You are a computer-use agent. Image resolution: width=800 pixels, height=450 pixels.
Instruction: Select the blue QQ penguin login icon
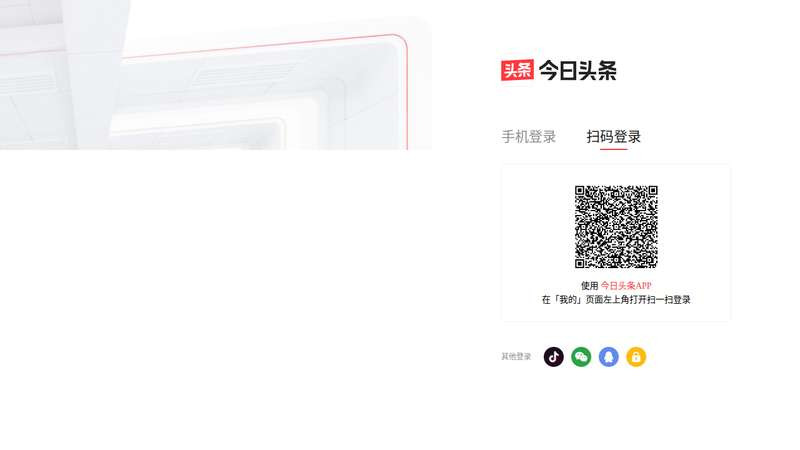(609, 357)
